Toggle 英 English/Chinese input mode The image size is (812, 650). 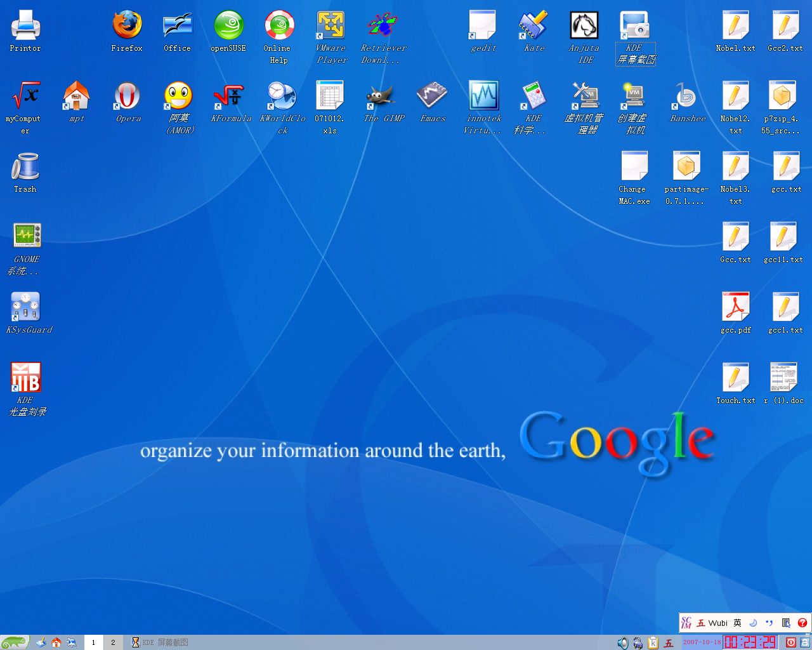tap(737, 623)
